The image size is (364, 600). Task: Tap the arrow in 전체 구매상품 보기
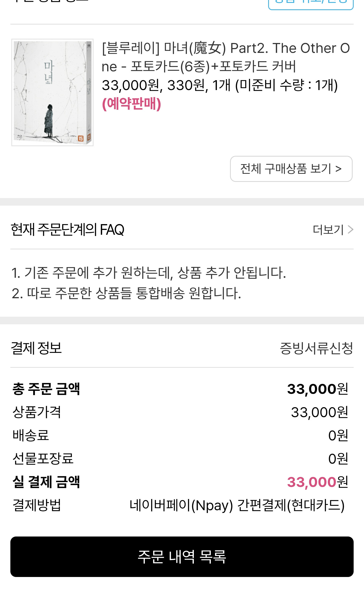[x=338, y=169]
